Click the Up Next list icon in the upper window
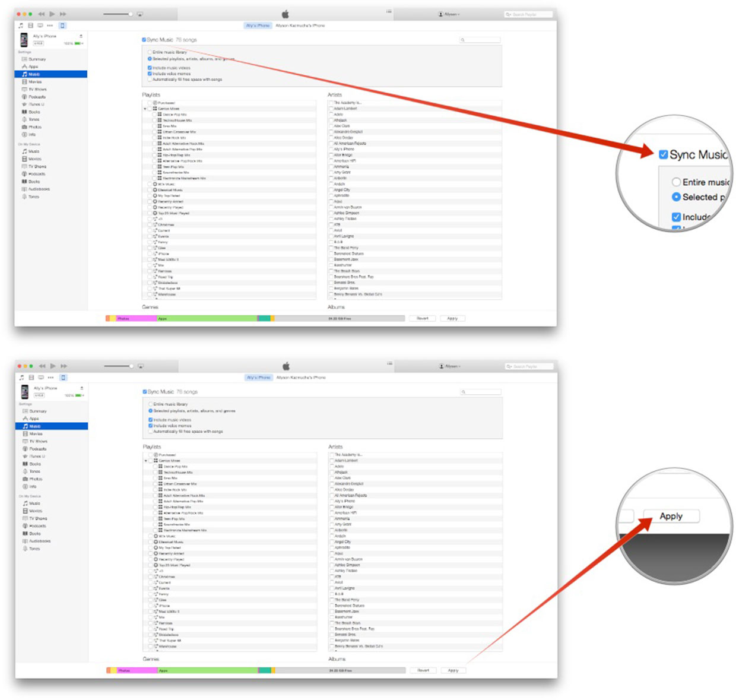This screenshot has height=700, width=736. (389, 12)
